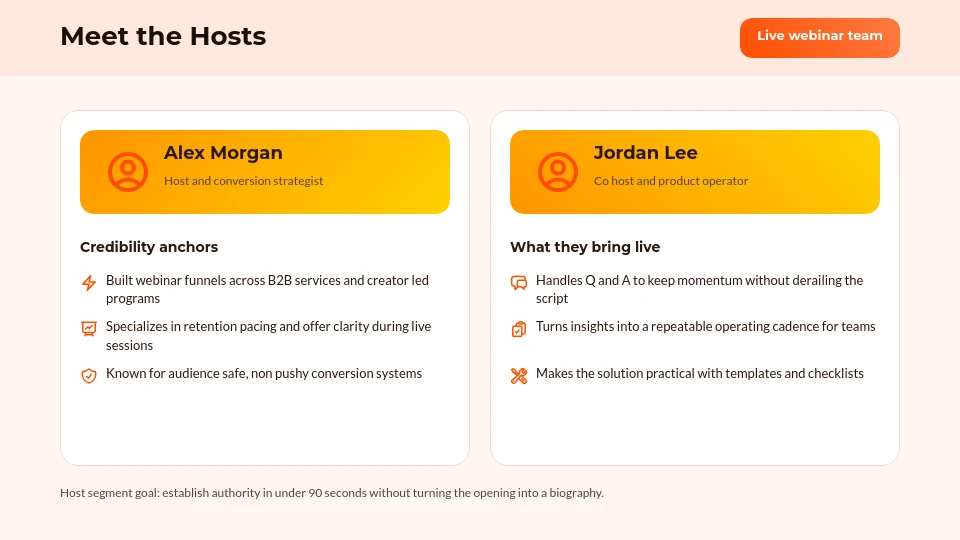Image resolution: width=960 pixels, height=540 pixels.
Task: Click the retention chart presentation icon
Action: point(89,328)
